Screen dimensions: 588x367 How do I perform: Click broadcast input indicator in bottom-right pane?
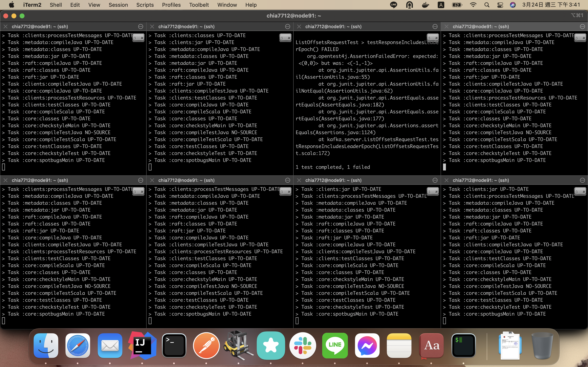tap(580, 191)
